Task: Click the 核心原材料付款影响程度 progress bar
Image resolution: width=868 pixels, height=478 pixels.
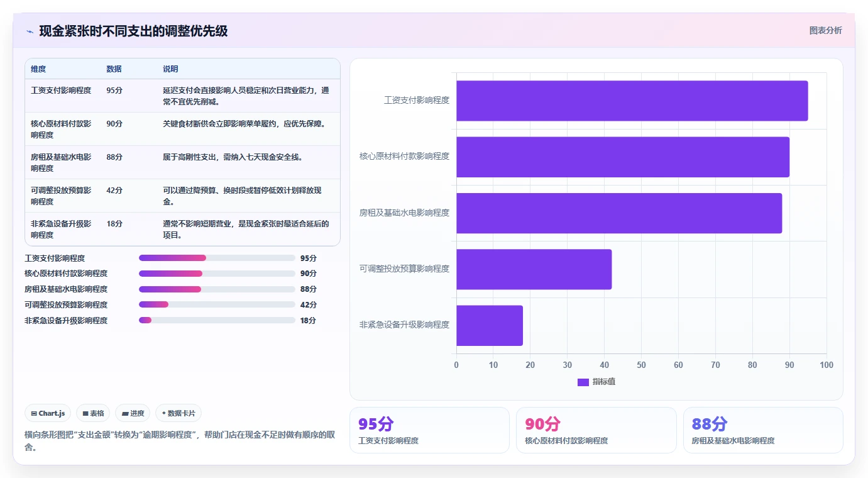Action: pos(217,274)
